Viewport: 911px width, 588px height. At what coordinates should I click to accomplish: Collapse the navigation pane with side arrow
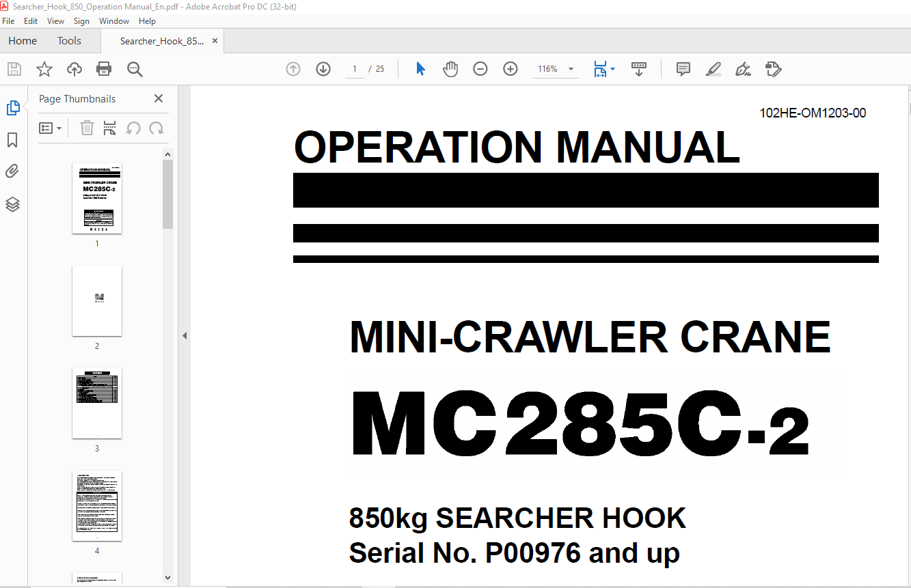click(x=185, y=336)
